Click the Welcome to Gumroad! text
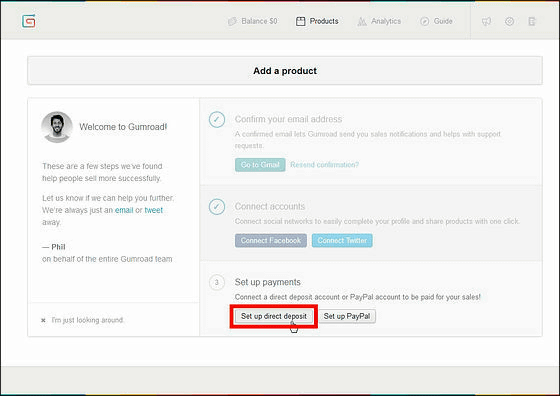The height and width of the screenshot is (396, 560). point(123,127)
